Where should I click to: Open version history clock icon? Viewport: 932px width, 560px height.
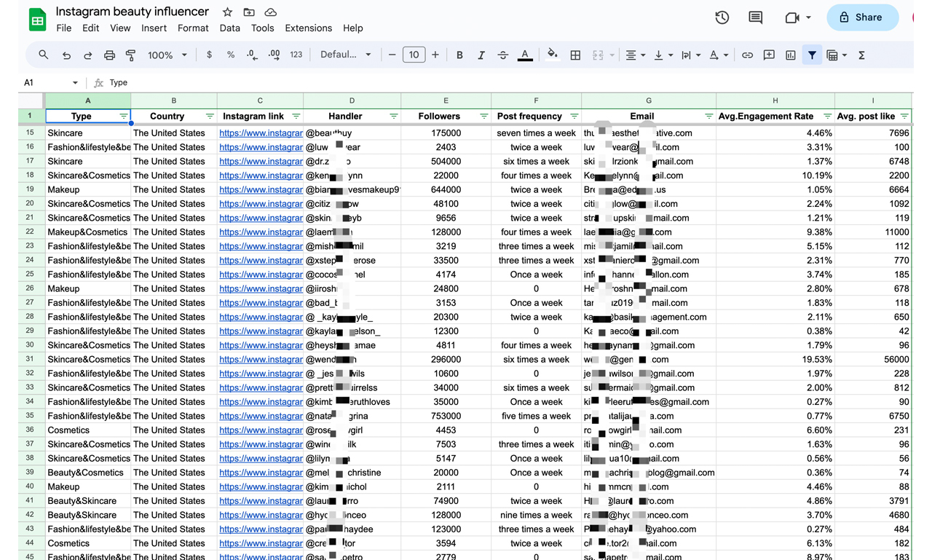pos(722,17)
